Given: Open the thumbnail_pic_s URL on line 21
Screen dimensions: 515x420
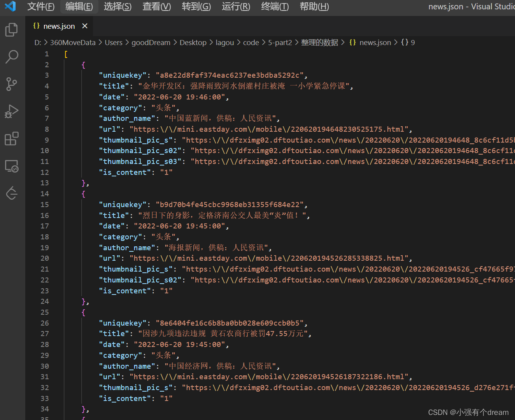Looking at the screenshot, I should (x=350, y=269).
